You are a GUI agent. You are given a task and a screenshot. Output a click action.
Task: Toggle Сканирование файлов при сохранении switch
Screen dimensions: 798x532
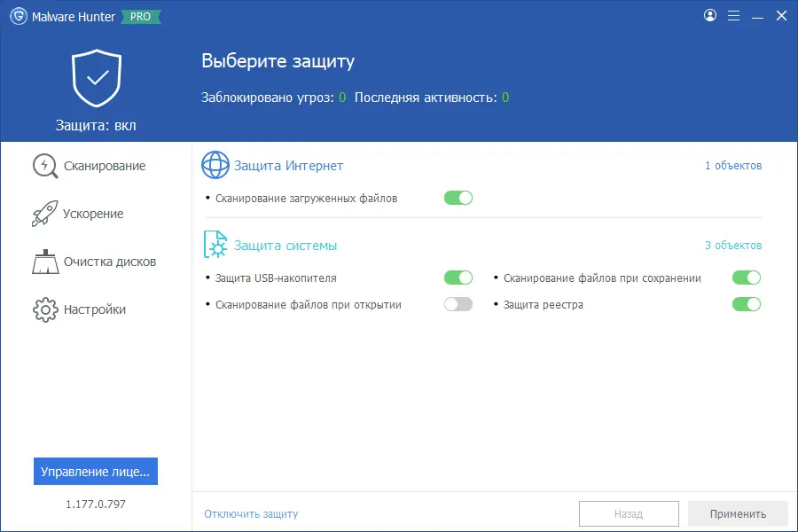tap(747, 278)
